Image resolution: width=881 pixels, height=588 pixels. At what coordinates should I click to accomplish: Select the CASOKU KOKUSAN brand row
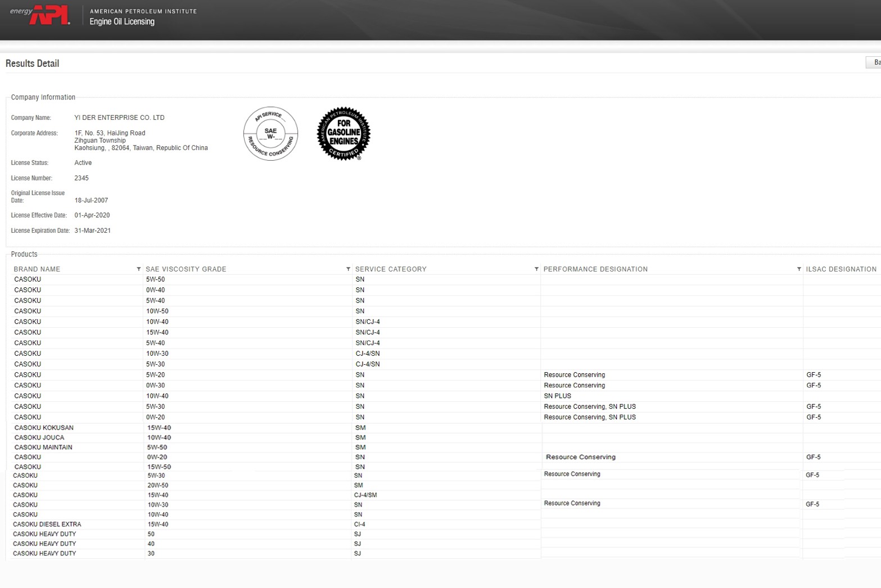[x=44, y=428]
